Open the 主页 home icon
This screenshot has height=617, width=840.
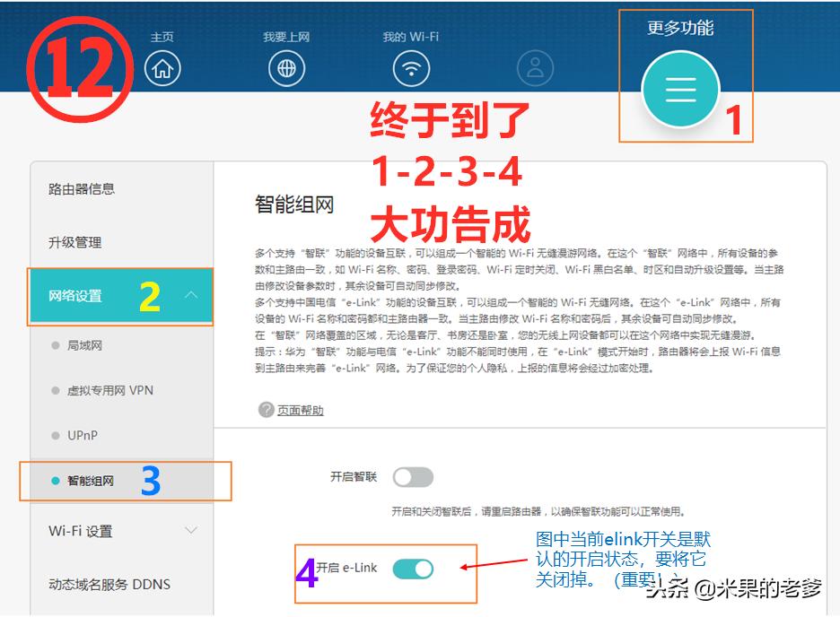(162, 67)
